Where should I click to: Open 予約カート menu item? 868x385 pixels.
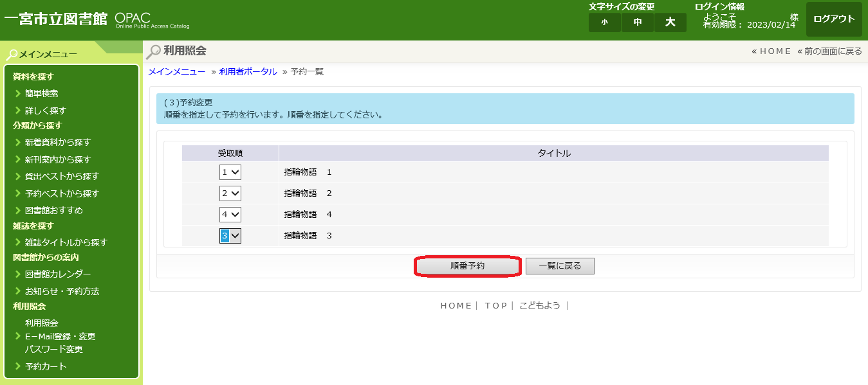point(46,366)
